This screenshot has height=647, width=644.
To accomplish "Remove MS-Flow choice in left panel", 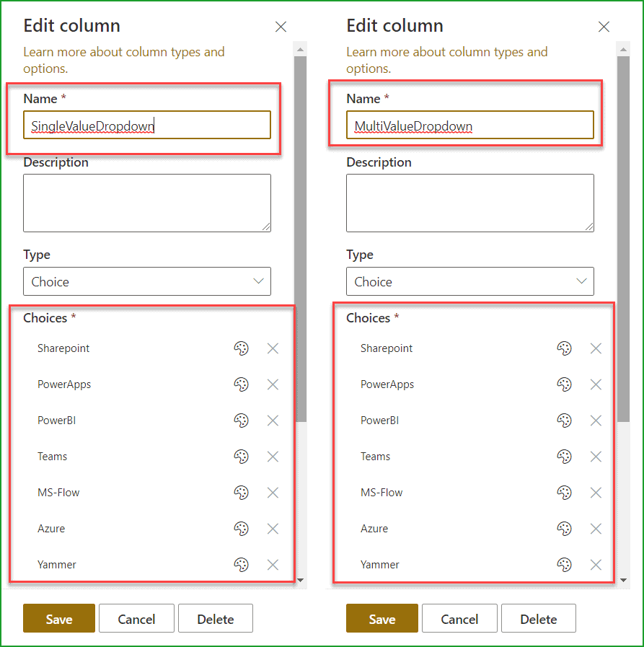I will [273, 492].
